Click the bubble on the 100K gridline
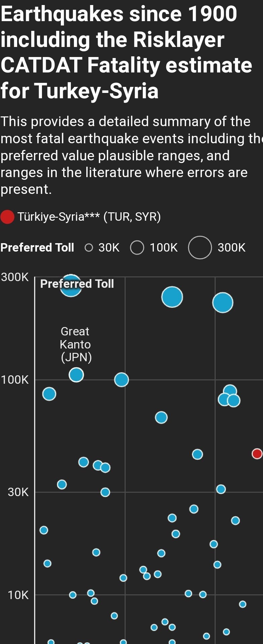This screenshot has height=644, width=263. (x=122, y=380)
